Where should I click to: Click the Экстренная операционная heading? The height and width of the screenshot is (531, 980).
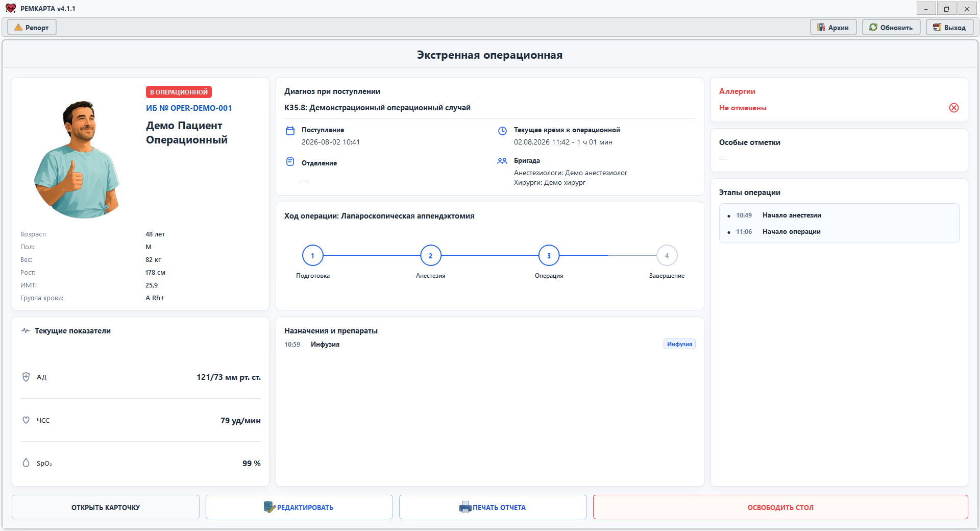tap(489, 55)
